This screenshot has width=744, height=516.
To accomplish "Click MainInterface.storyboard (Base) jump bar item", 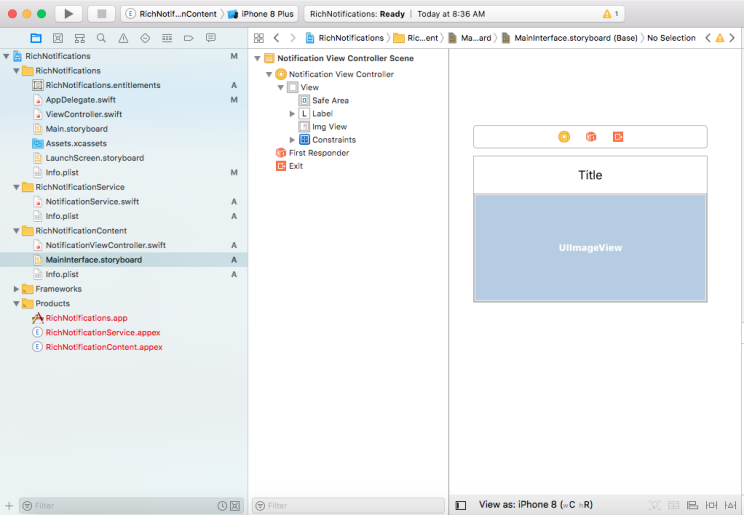I will pyautogui.click(x=570, y=38).
